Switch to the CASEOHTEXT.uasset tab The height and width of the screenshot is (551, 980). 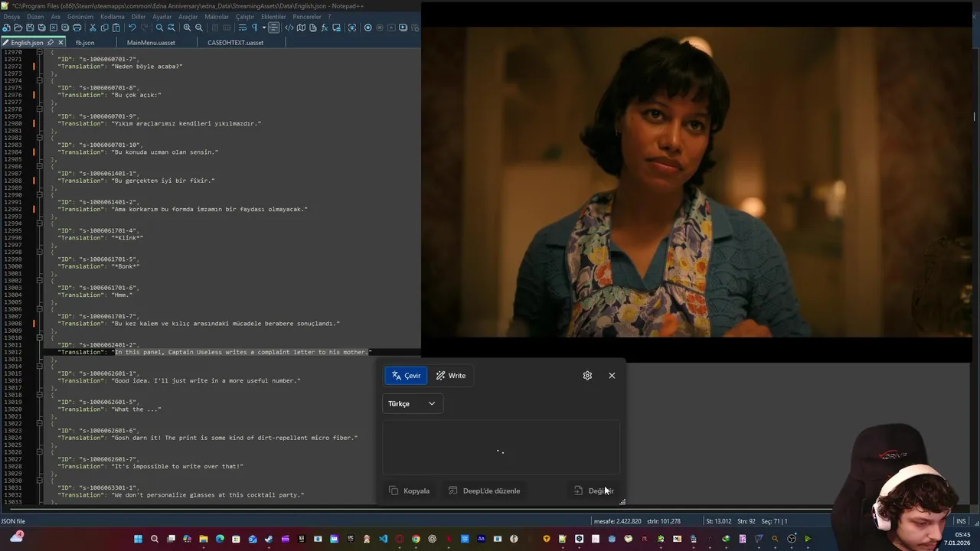[x=235, y=43]
